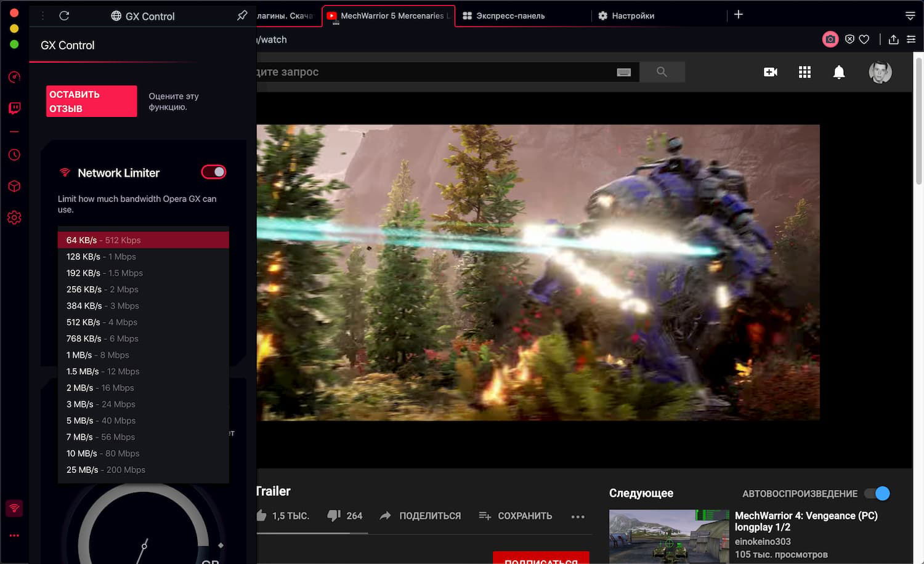
Task: Open Settings gear icon in sidebar
Action: [x=14, y=217]
